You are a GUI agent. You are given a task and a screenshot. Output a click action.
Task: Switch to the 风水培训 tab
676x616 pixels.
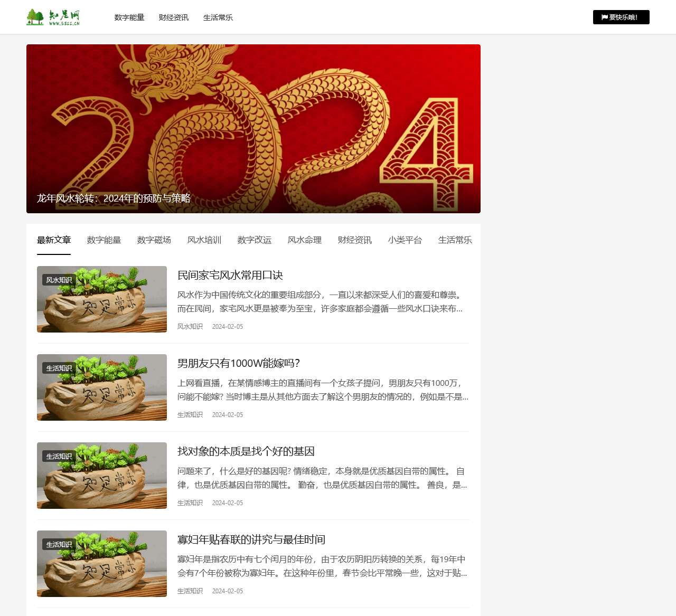click(204, 240)
